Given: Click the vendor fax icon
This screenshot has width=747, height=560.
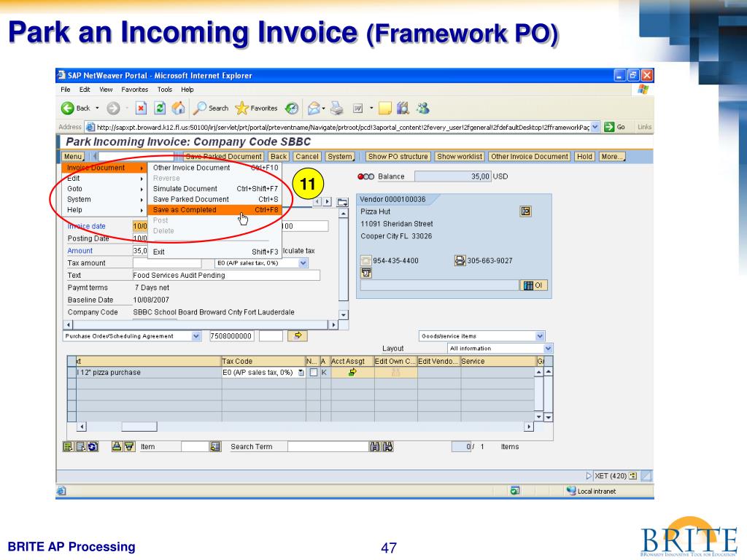Looking at the screenshot, I should [460, 260].
